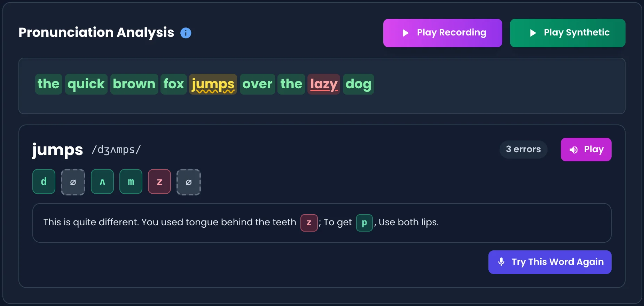Select the m phoneme chip under jumps

pyautogui.click(x=131, y=182)
